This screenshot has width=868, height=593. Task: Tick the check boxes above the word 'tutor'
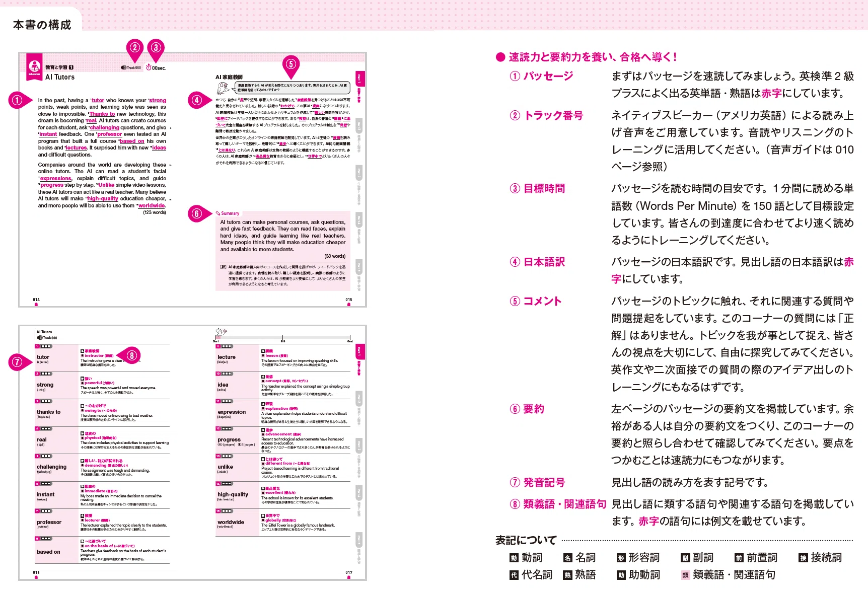point(46,346)
